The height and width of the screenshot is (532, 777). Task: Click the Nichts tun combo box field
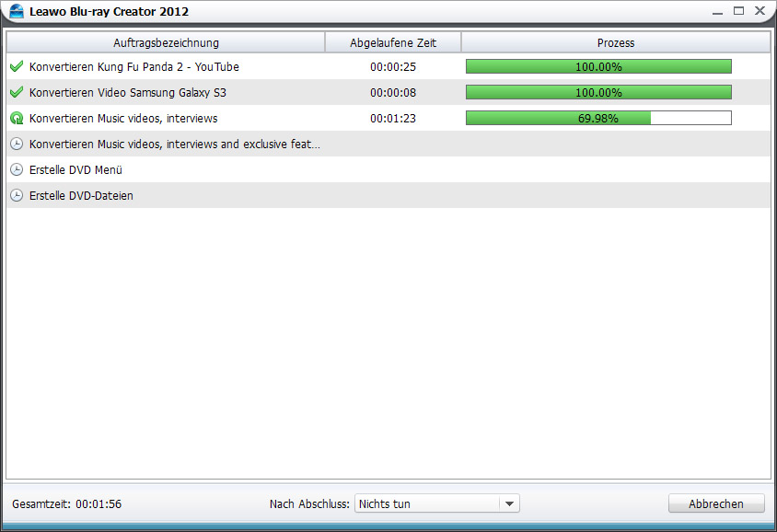[437, 503]
